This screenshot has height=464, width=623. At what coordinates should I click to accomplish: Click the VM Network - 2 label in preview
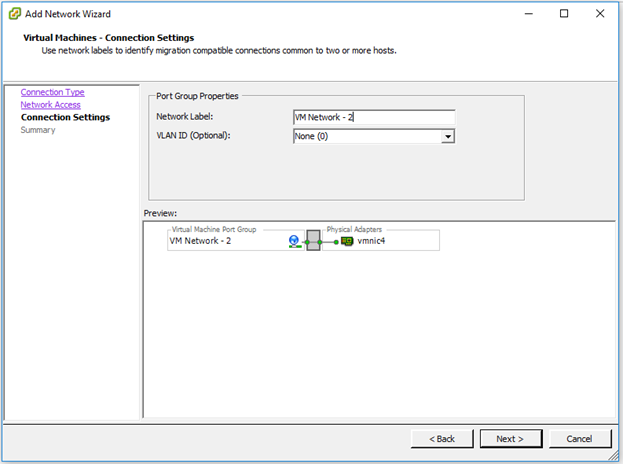click(200, 241)
